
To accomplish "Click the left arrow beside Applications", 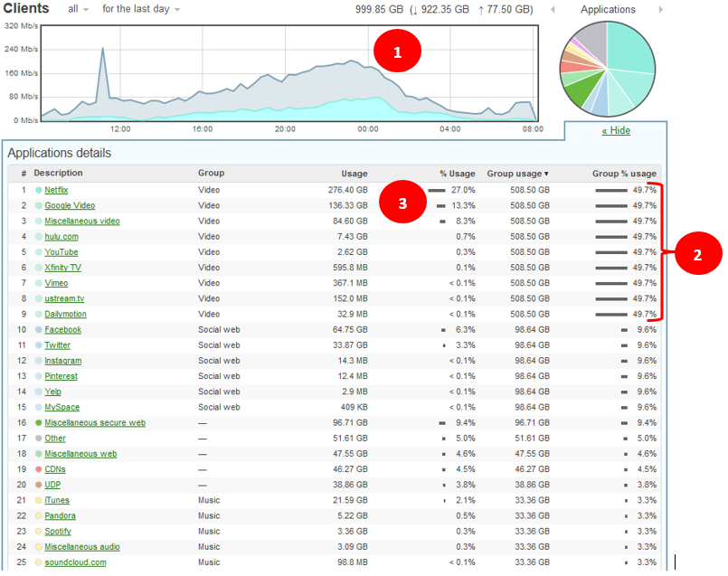I will [x=553, y=10].
